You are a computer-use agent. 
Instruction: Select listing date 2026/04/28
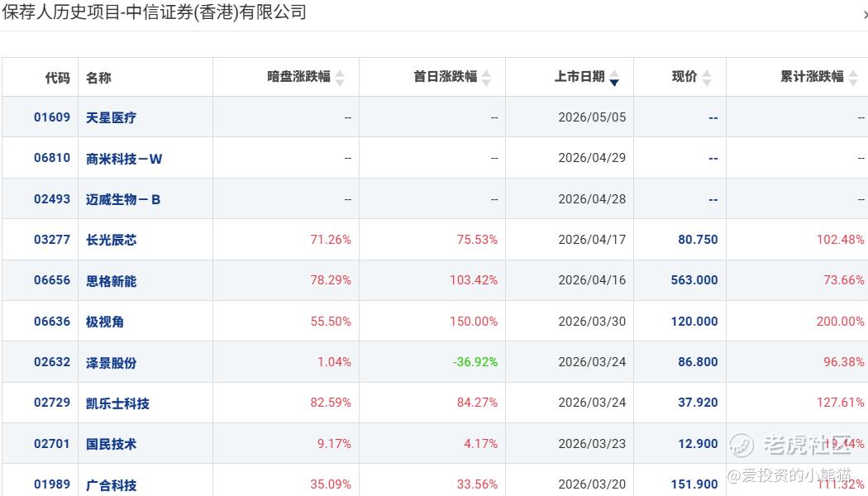(x=592, y=198)
